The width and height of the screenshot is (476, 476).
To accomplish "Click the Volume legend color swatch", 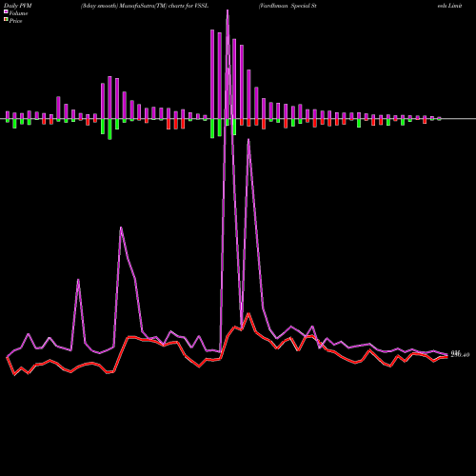I will (x=6, y=11).
